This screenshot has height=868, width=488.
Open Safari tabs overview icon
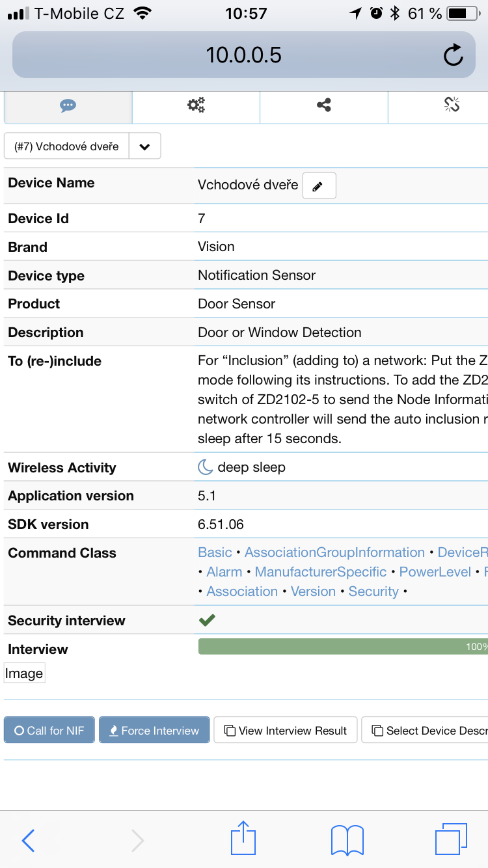pos(450,839)
